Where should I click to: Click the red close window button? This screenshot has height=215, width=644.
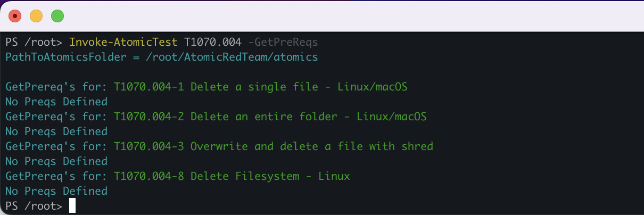(15, 16)
